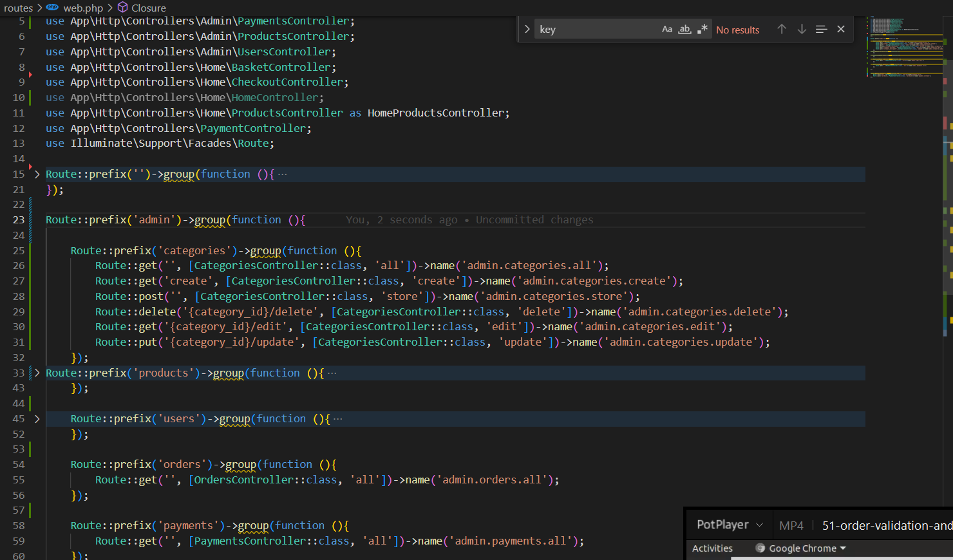This screenshot has width=953, height=560.
Task: Click line number 23 in gutter
Action: (x=19, y=220)
